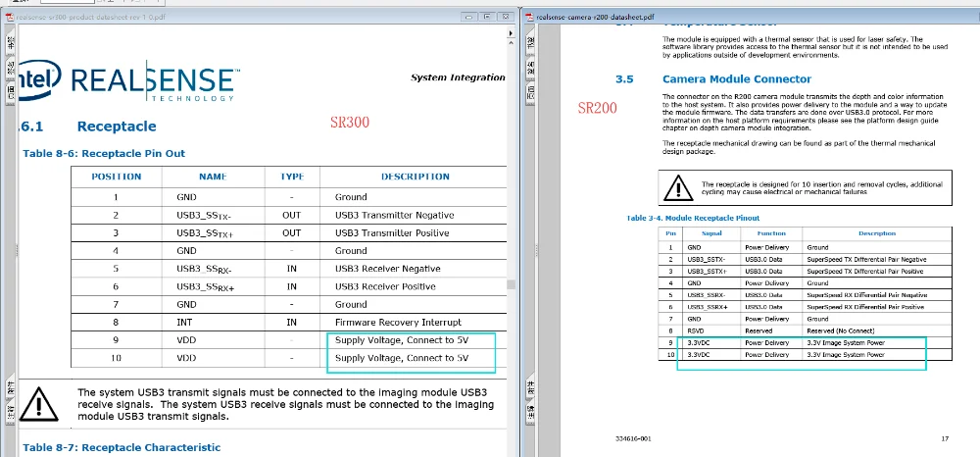Viewport: 980px width, 457px height.
Task: Click "Supply Voltage, Connect to 5V" in row 9
Action: [402, 340]
